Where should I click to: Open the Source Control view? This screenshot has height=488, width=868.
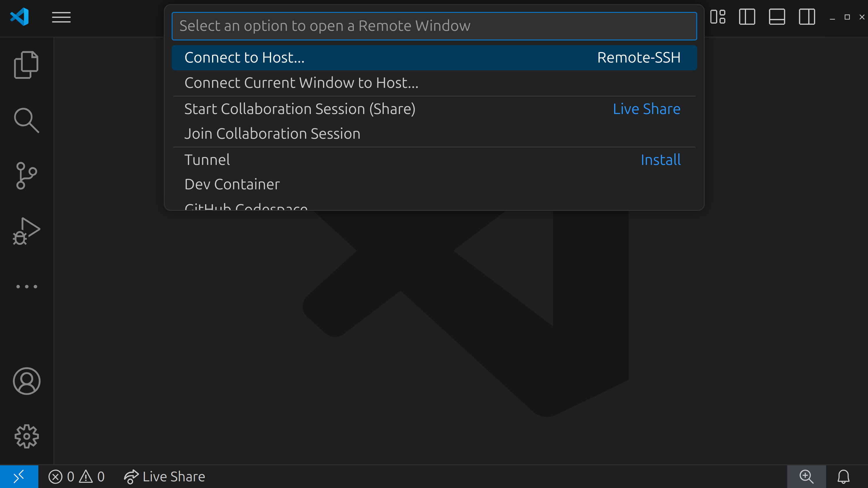pos(26,176)
